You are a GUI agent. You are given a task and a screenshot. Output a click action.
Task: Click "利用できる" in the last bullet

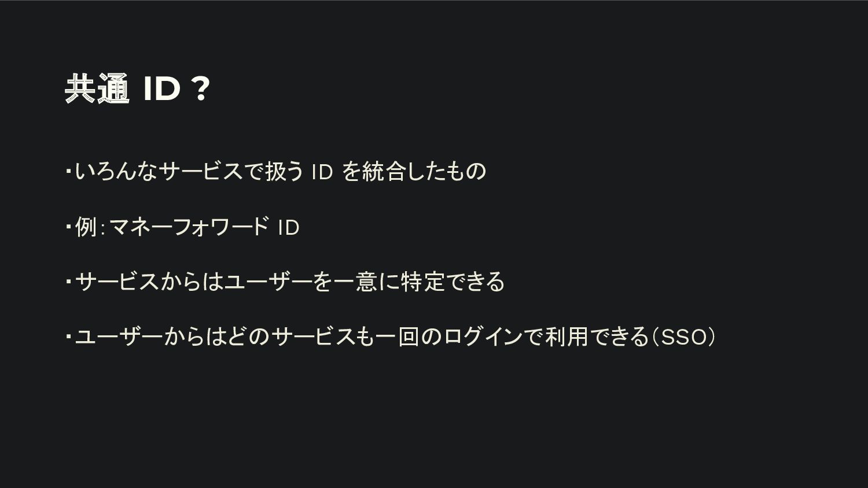(x=597, y=337)
